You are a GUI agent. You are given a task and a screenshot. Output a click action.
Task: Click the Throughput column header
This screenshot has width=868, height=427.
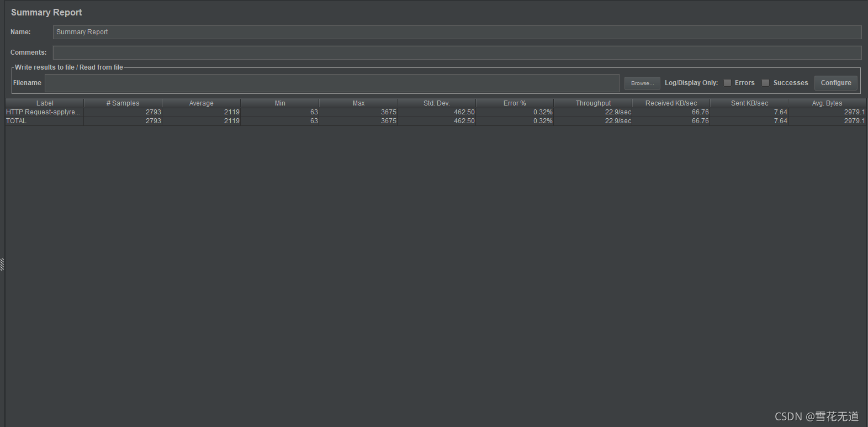click(593, 103)
